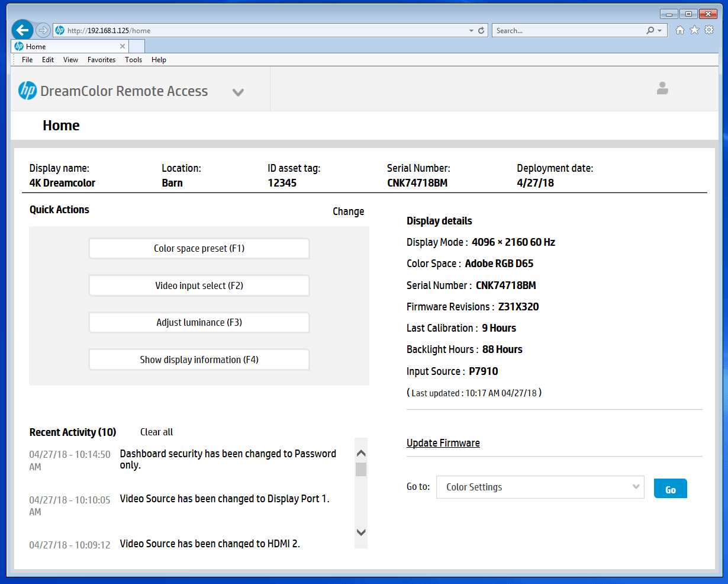728x584 pixels.
Task: Click the "Display details" heading
Action: (x=439, y=221)
